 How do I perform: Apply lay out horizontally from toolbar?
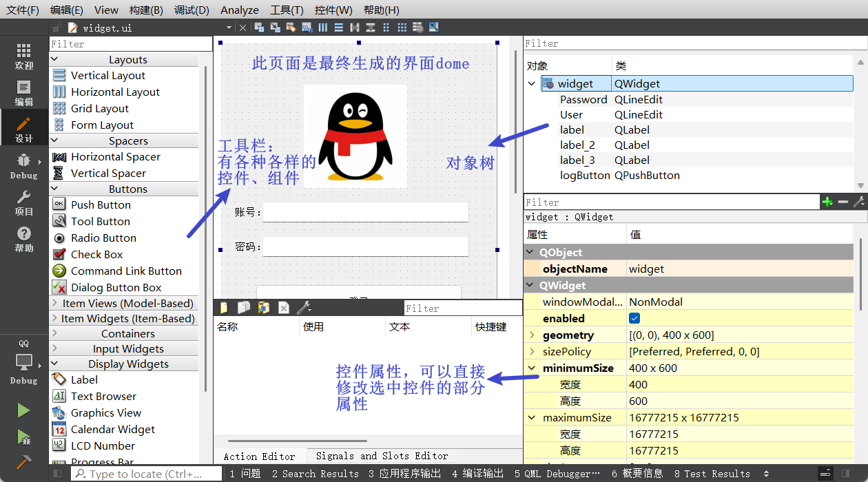coord(323,28)
